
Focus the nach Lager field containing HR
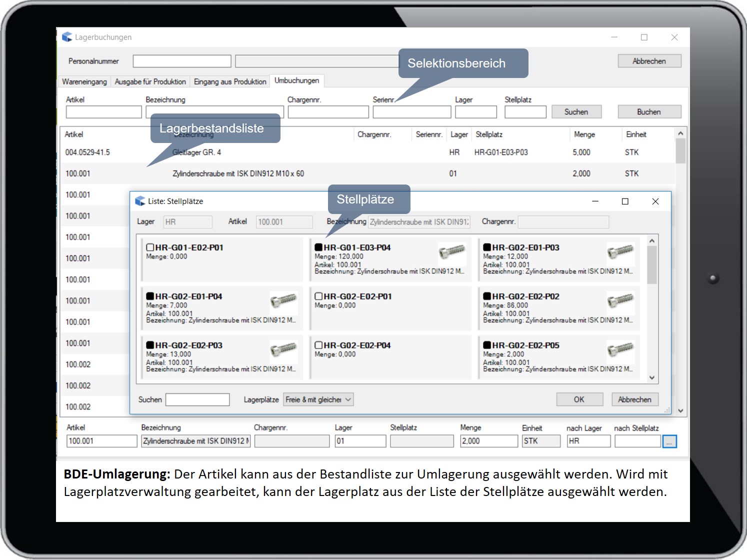[589, 441]
